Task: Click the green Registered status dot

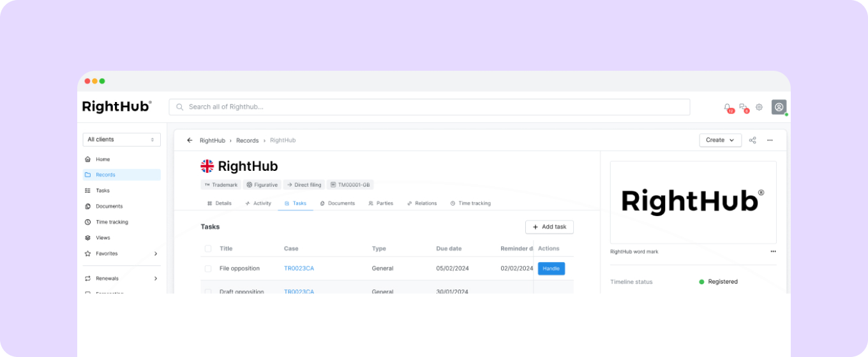Action: [701, 282]
